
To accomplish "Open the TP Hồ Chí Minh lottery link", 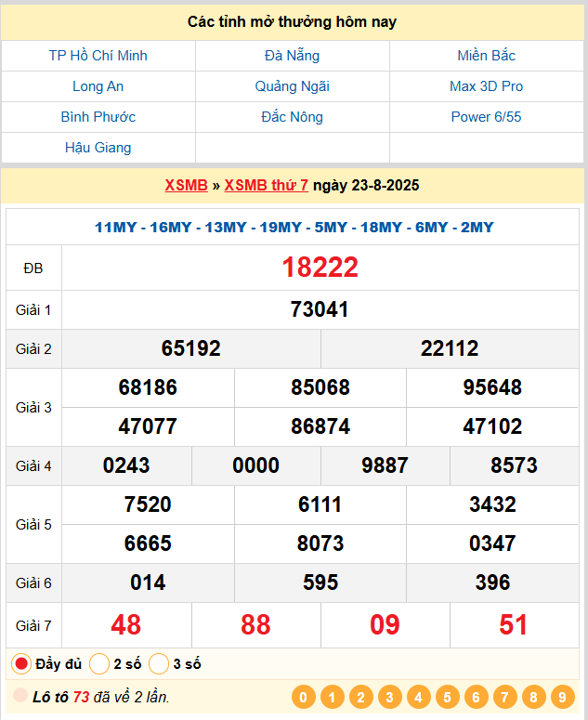I will [x=98, y=56].
